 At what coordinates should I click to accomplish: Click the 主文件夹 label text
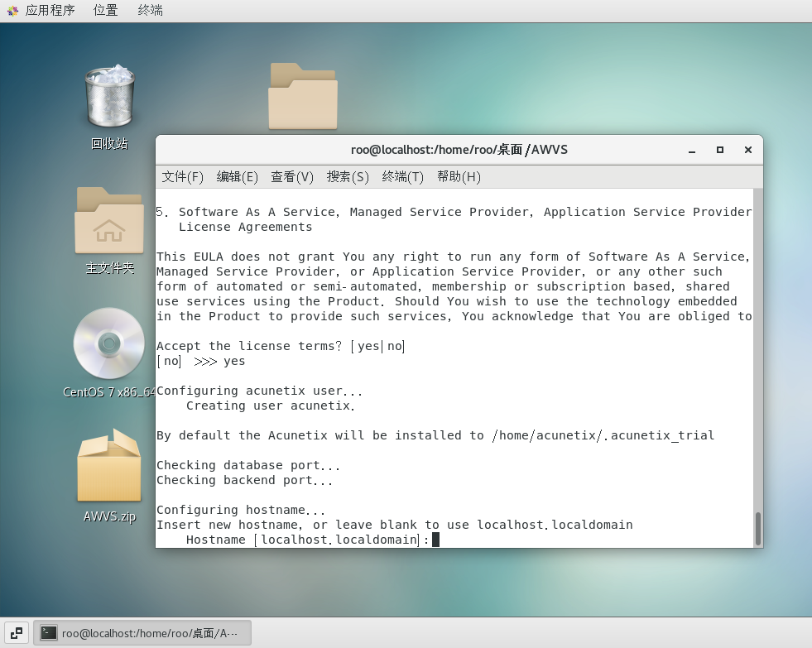(x=109, y=267)
